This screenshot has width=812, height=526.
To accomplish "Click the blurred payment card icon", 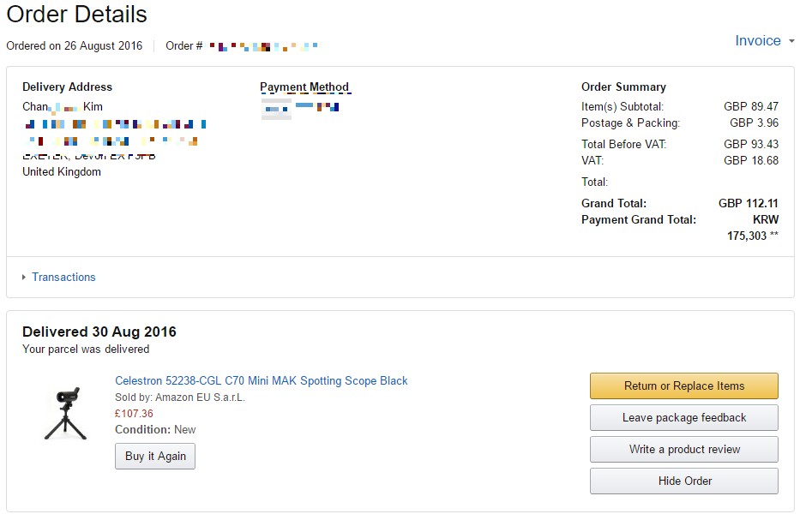I will click(x=276, y=109).
